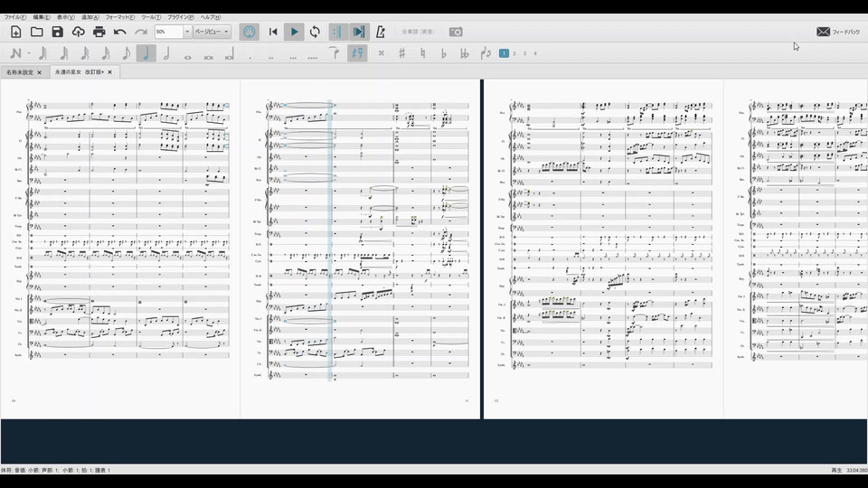Screen dimensions: 868x488
Task: Select voice 2 button
Action: pyautogui.click(x=514, y=53)
